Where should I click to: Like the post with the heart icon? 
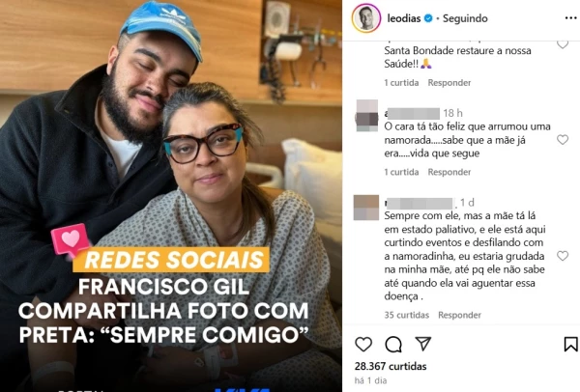pos(363,344)
